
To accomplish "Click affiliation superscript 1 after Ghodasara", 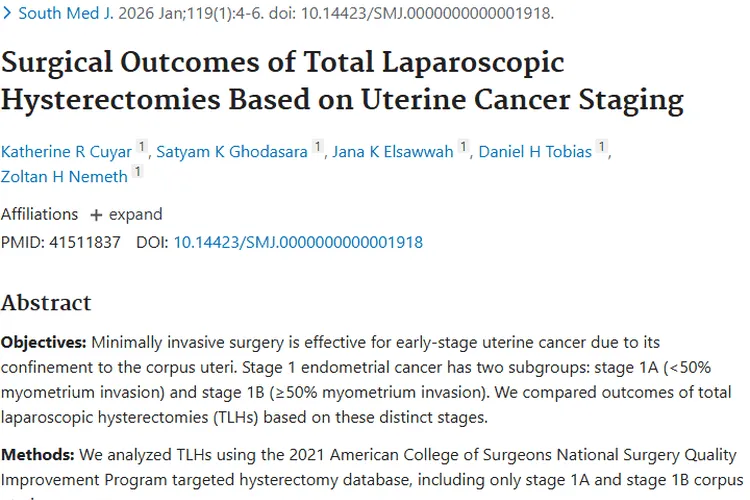I will coord(318,147).
